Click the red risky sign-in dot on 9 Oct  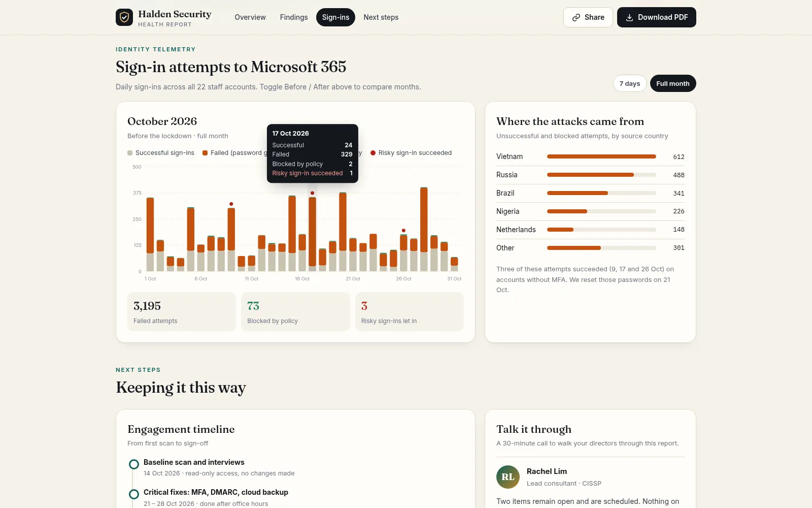click(x=231, y=204)
